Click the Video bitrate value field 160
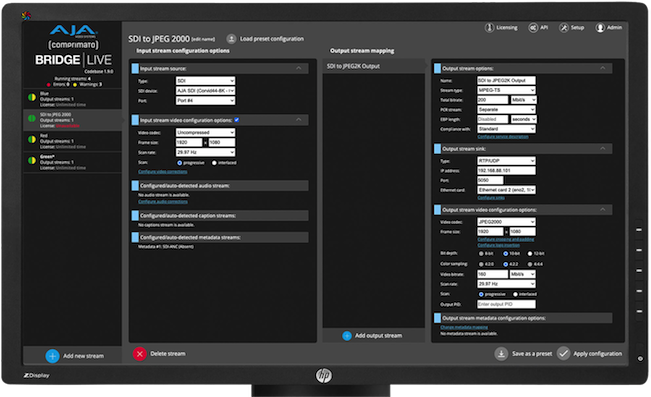 click(492, 274)
